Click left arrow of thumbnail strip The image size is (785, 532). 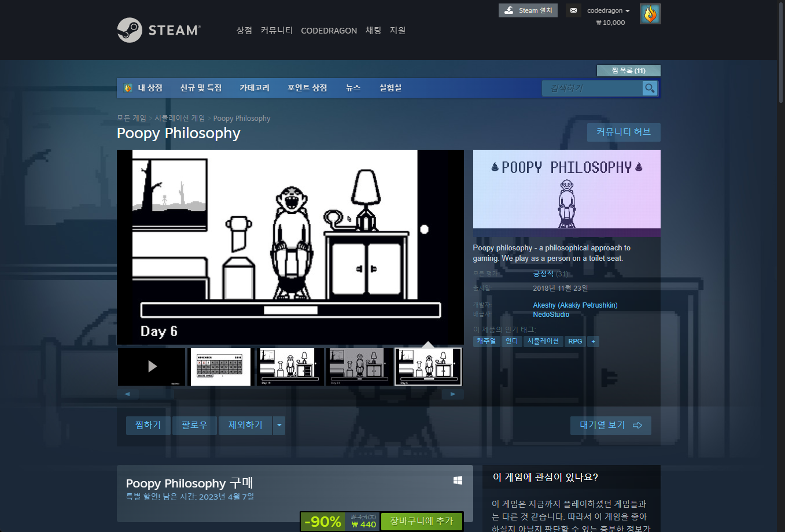pos(127,394)
